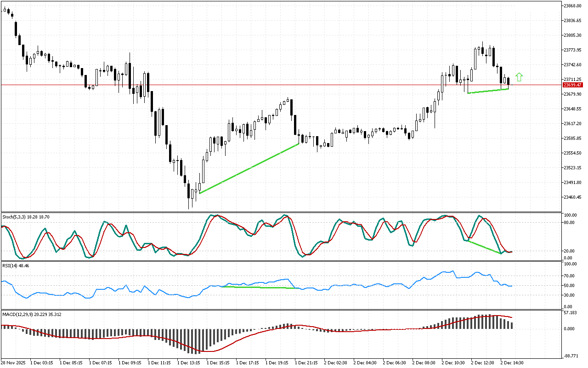
Task: Select the long green trendline on price chart
Action: [249, 168]
